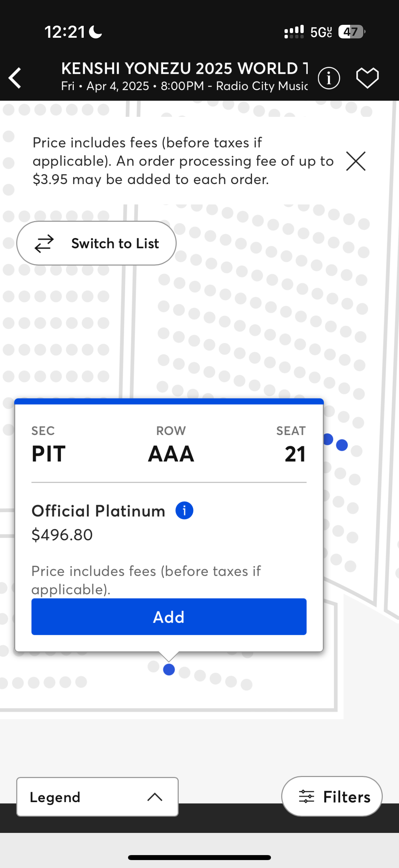The height and width of the screenshot is (868, 399).
Task: Expand the Legend panel
Action: point(97,797)
